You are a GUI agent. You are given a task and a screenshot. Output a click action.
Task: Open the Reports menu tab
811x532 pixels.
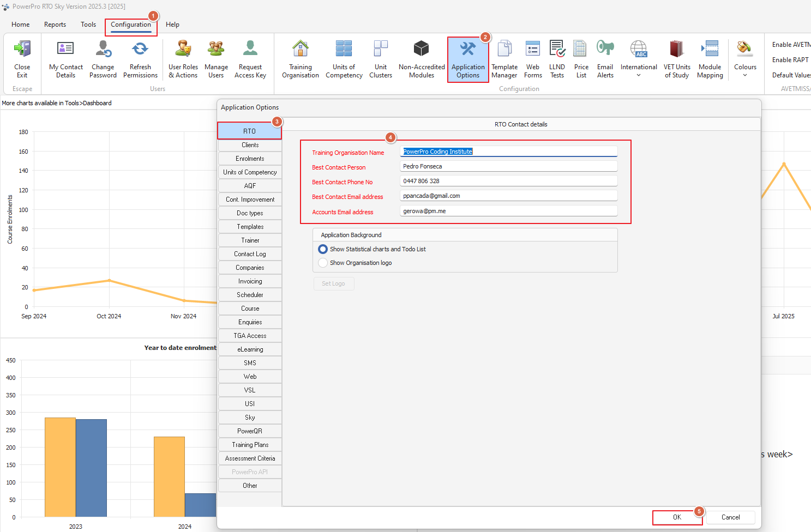55,25
